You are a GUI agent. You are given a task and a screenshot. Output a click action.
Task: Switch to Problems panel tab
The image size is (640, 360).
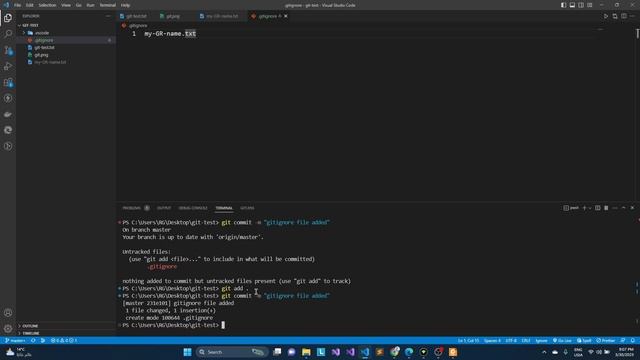click(131, 208)
